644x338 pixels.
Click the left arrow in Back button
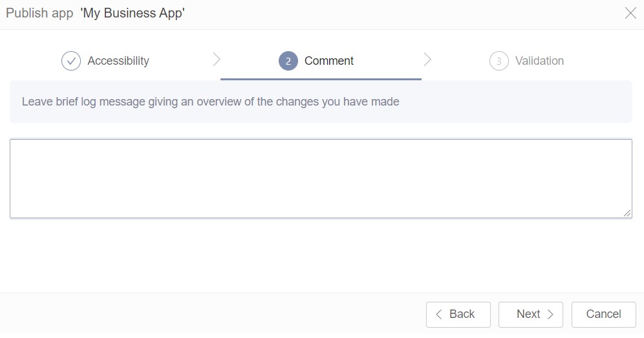point(439,315)
